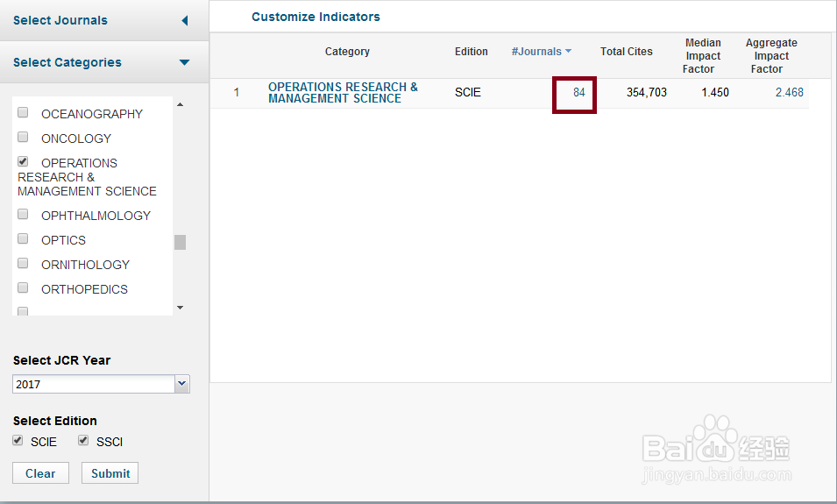Image resolution: width=837 pixels, height=504 pixels.
Task: Click the Clear button
Action: (x=40, y=473)
